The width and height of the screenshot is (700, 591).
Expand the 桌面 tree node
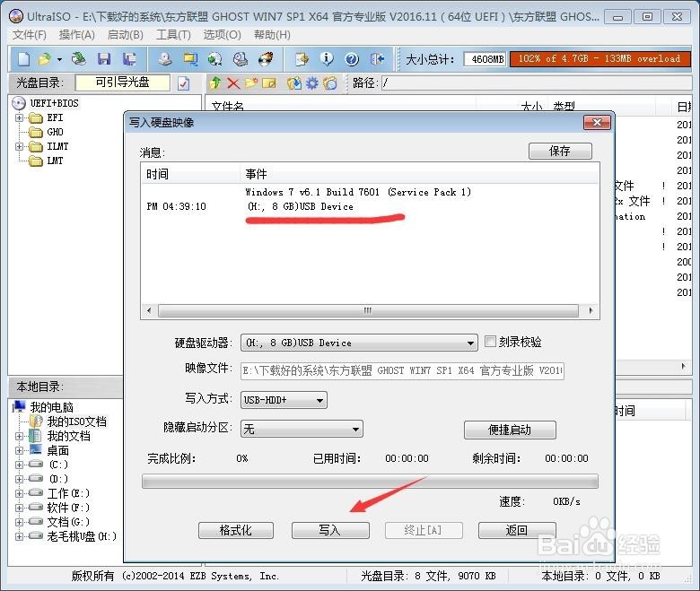pos(19,450)
